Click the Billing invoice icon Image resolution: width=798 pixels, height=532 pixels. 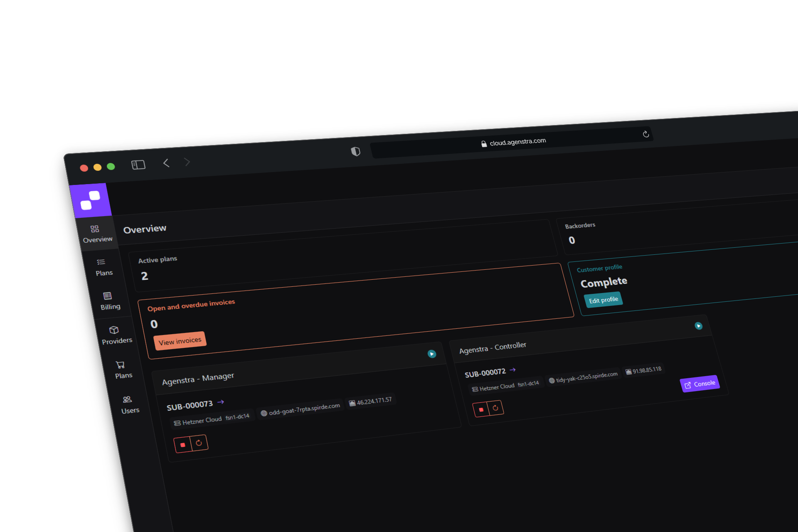click(x=107, y=296)
